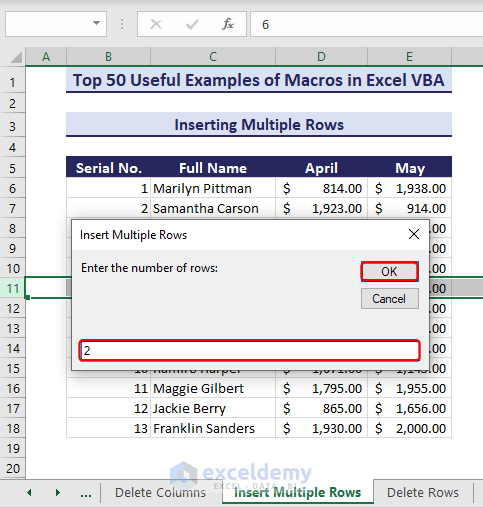Select column E header
This screenshot has height=508, width=483.
(409, 57)
